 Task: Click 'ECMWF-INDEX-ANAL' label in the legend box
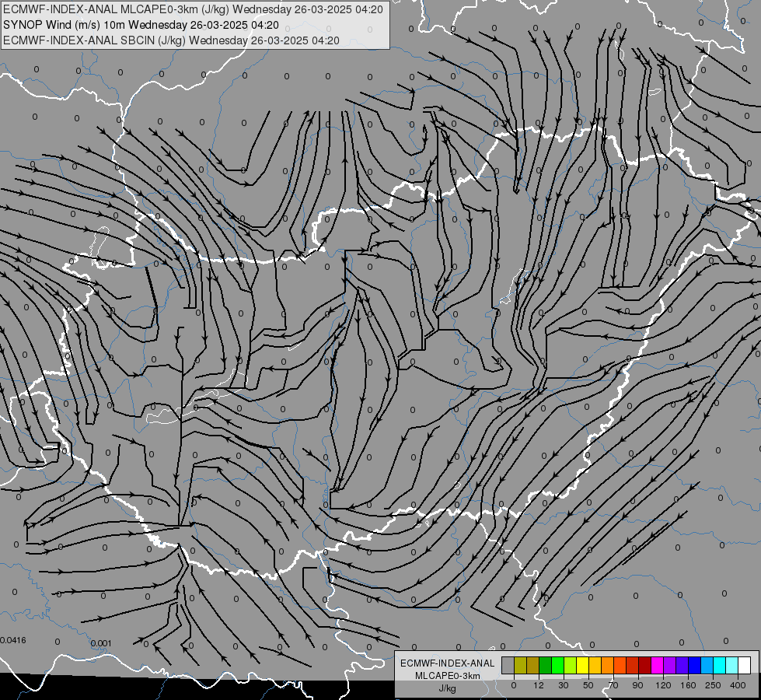(x=448, y=663)
